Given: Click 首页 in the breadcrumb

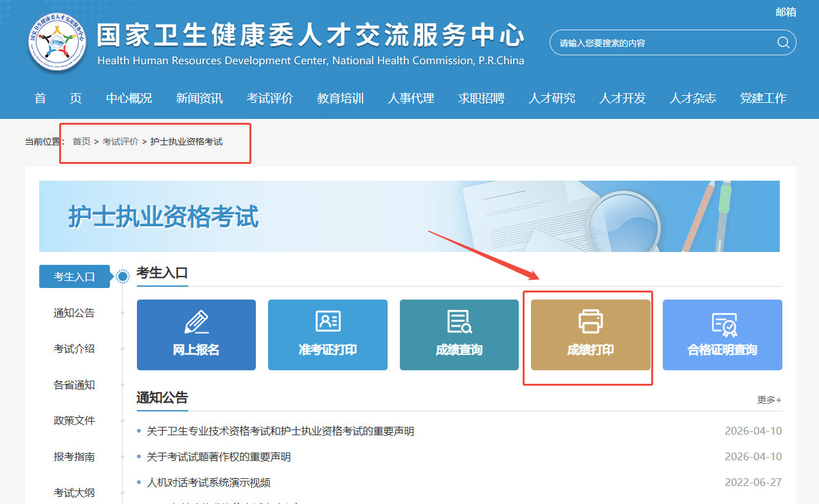Looking at the screenshot, I should 82,141.
